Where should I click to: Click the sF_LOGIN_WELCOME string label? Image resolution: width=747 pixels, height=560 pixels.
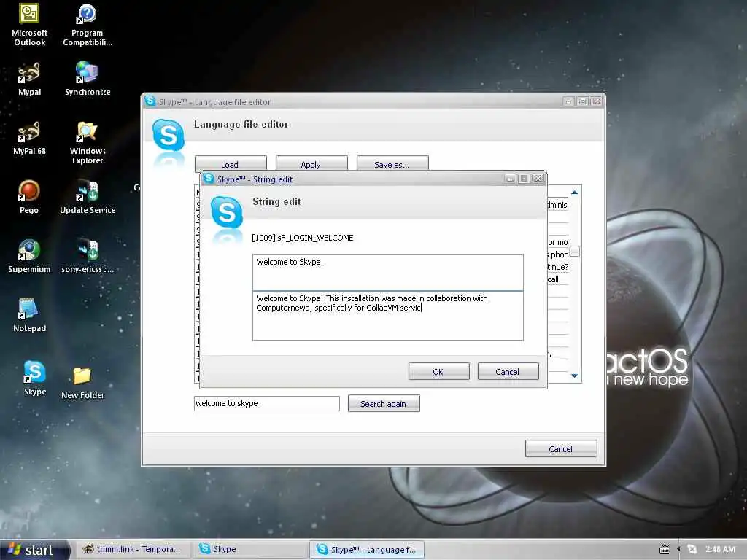pos(303,238)
